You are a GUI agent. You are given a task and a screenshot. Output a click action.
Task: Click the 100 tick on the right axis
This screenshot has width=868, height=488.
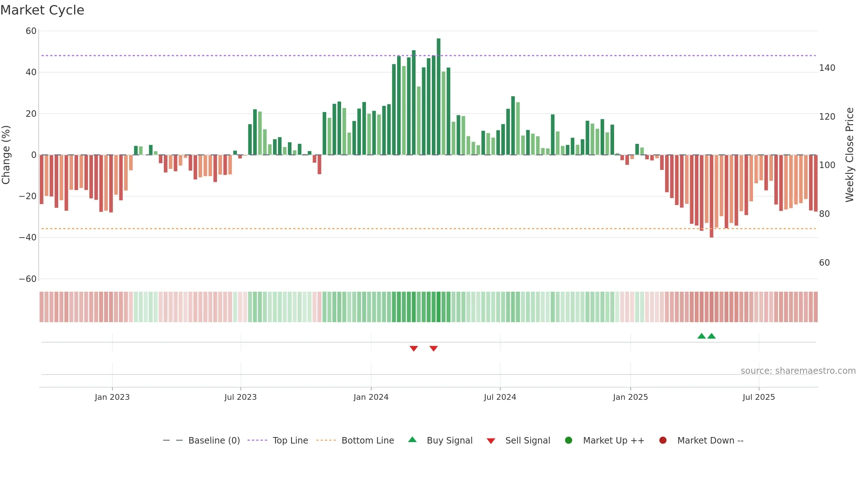tap(827, 165)
